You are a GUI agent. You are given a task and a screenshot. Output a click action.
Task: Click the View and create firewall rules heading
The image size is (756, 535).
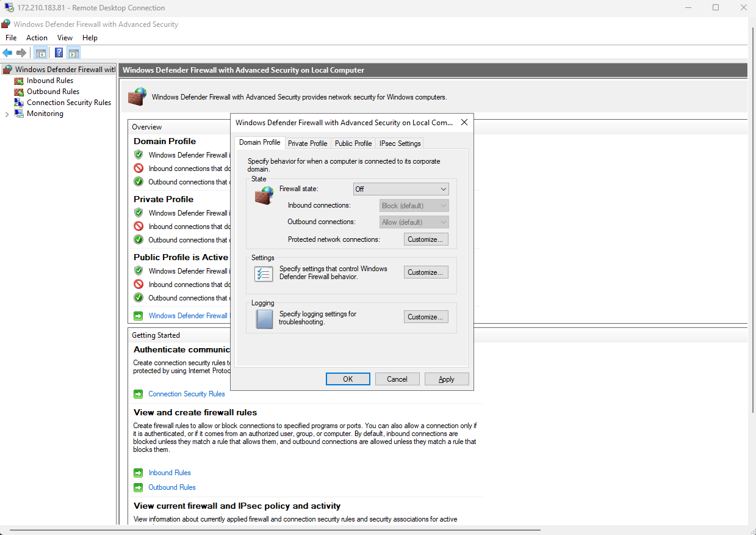tap(195, 412)
